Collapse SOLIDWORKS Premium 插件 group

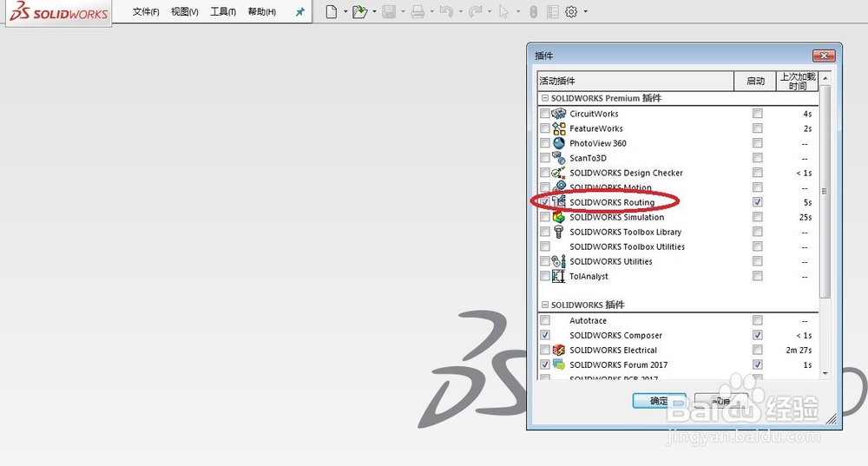coord(545,98)
